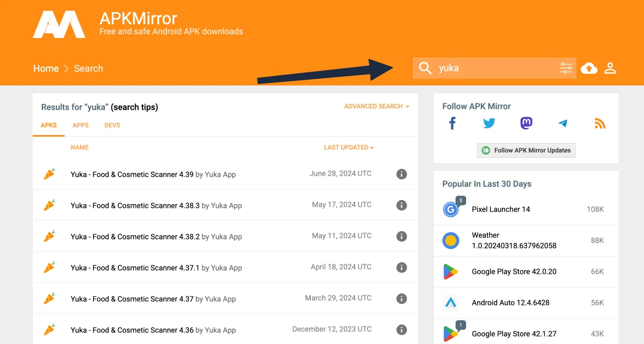
Task: Open Pixel Launcher 14 from popular list
Action: coord(500,209)
